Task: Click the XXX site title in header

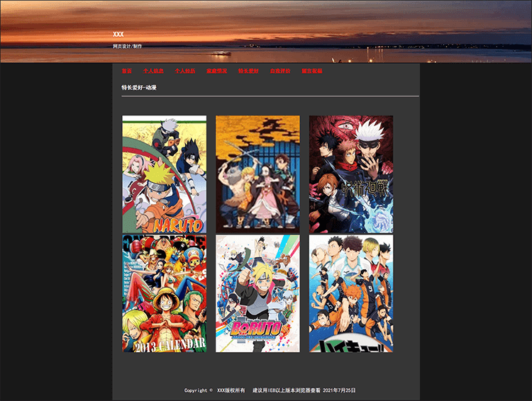Action: point(118,34)
